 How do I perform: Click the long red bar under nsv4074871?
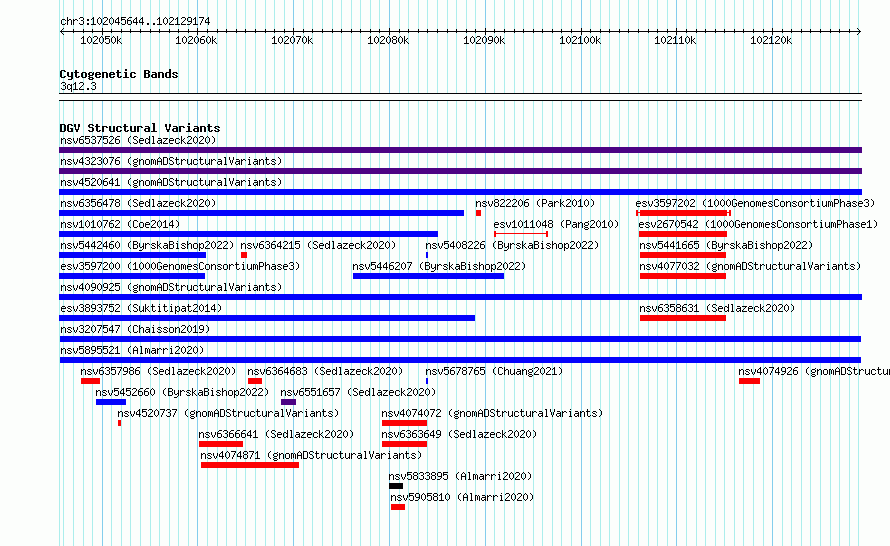click(x=250, y=465)
